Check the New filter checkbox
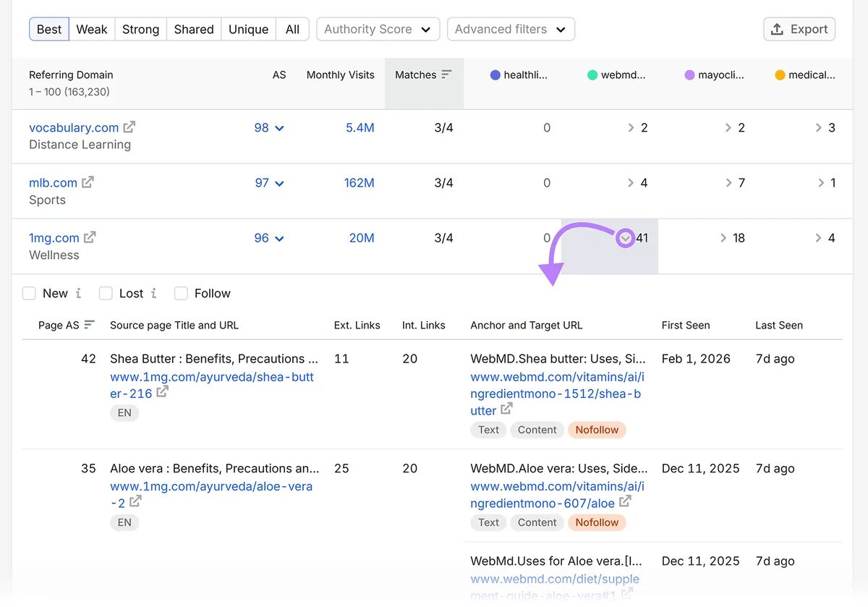The image size is (868, 607). coord(29,293)
